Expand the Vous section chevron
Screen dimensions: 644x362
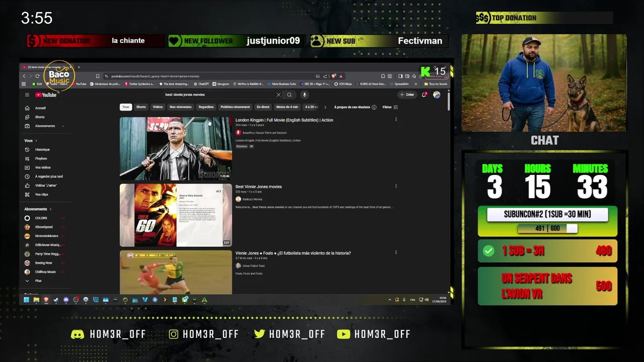(36, 141)
